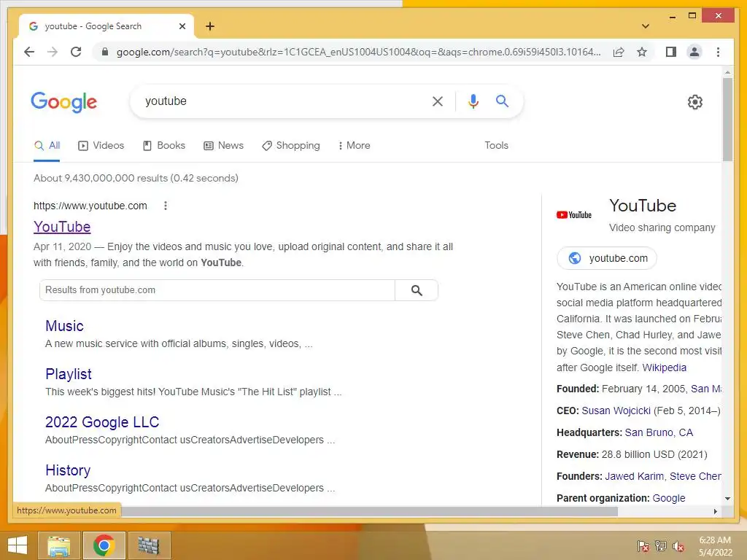Switch to the Books tab
Image resolution: width=747 pixels, height=560 pixels.
[x=164, y=146]
